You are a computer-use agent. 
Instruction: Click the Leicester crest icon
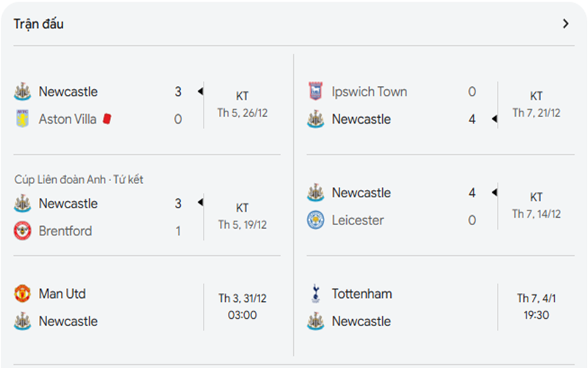tap(315, 220)
